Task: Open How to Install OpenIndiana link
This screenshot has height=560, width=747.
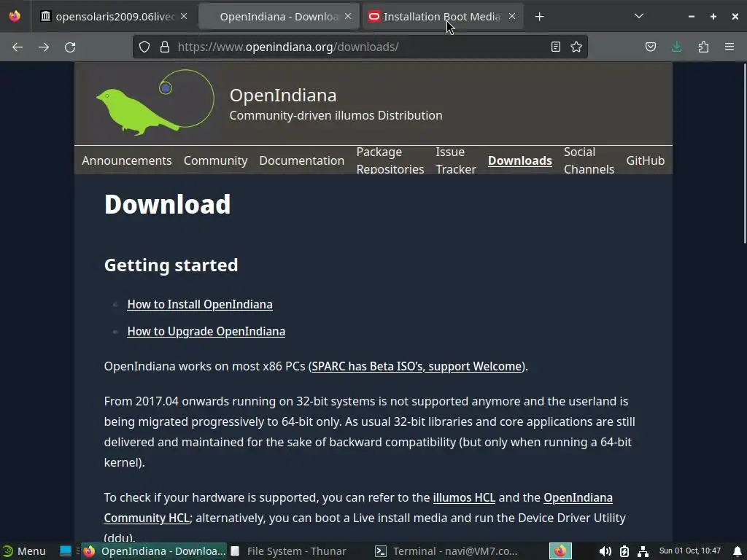Action: (200, 304)
